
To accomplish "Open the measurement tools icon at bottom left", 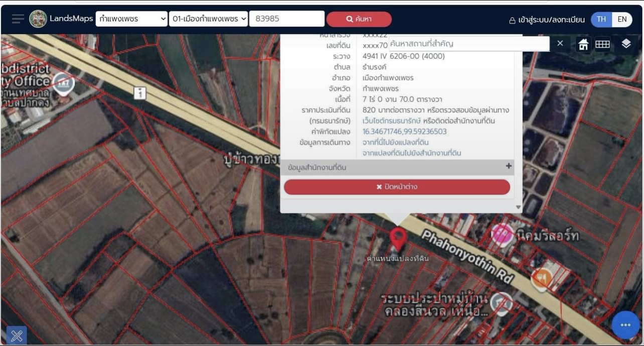I will tap(17, 335).
